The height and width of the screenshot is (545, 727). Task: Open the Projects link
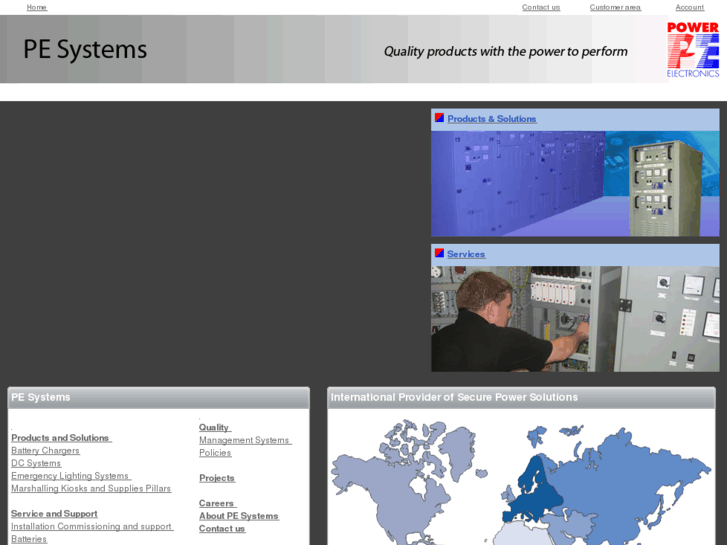tap(217, 478)
